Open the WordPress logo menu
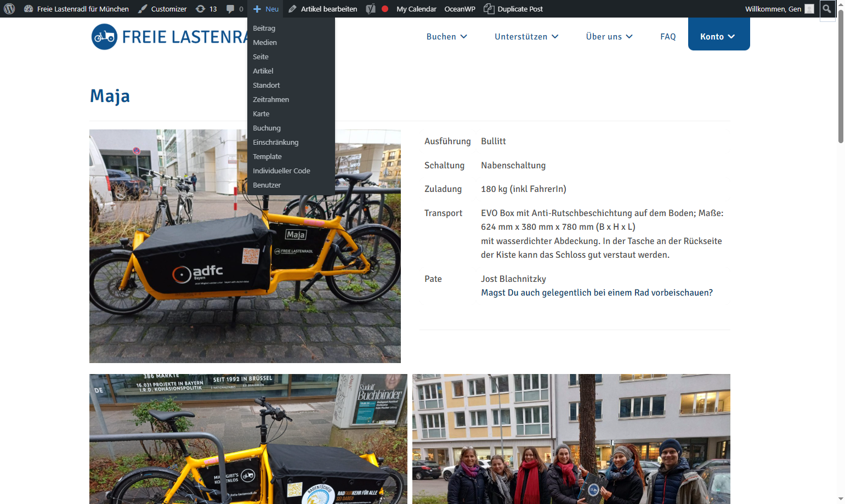This screenshot has width=845, height=504. [x=9, y=9]
